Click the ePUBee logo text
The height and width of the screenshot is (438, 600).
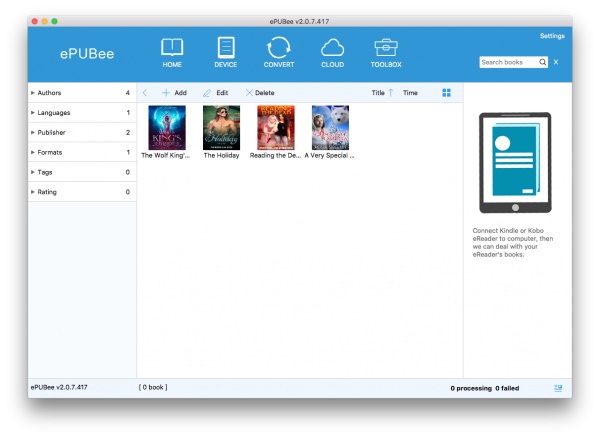point(87,54)
